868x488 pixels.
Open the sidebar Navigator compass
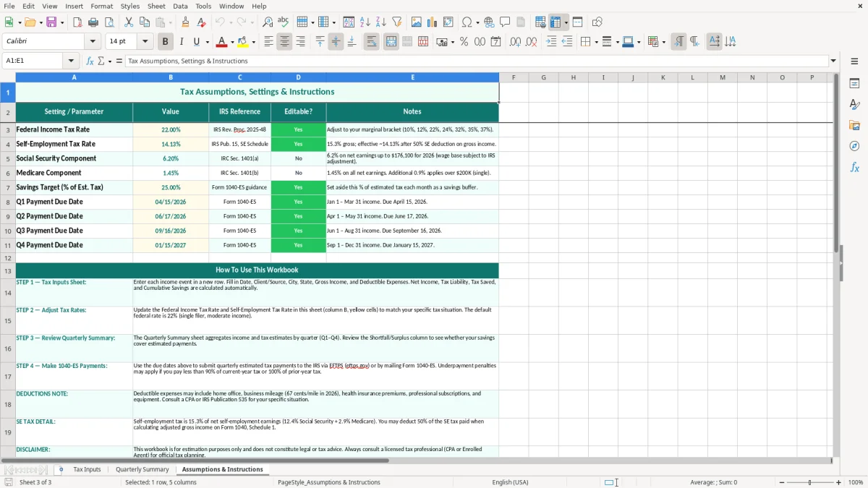[x=854, y=146]
